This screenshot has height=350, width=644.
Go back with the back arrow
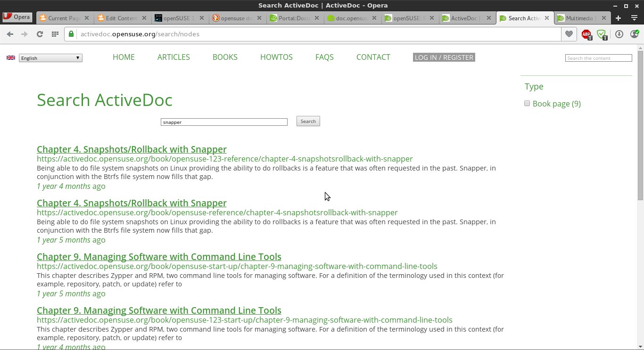coord(10,34)
